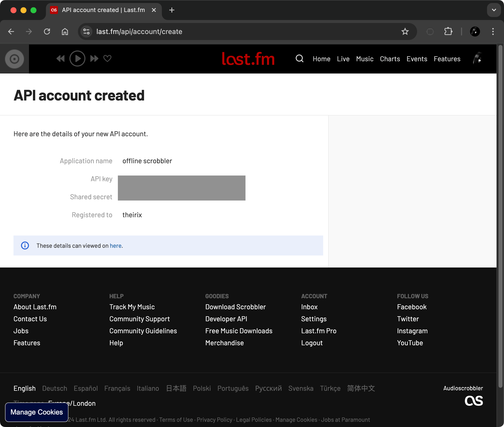Toggle the bookmark star for this page
The image size is (504, 427).
[x=405, y=31]
